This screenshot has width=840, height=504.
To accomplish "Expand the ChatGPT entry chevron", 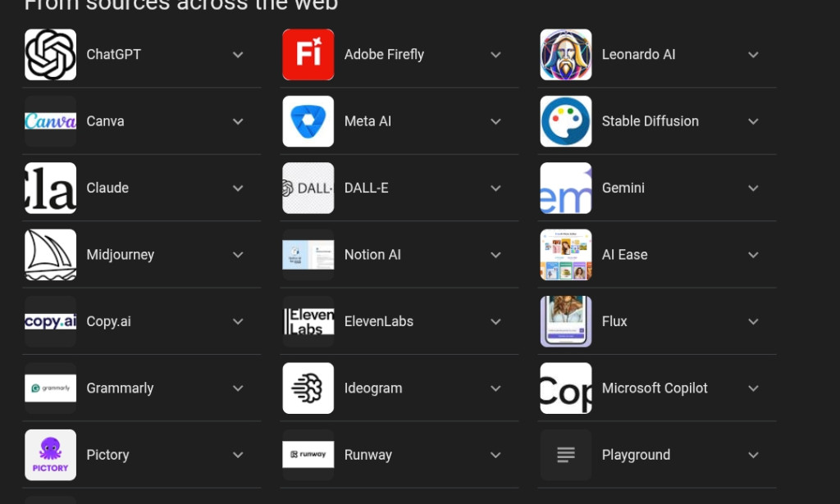I will coord(238,55).
